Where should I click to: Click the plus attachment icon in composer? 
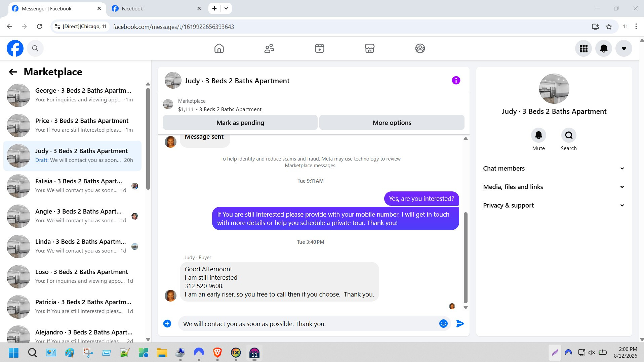pyautogui.click(x=167, y=324)
